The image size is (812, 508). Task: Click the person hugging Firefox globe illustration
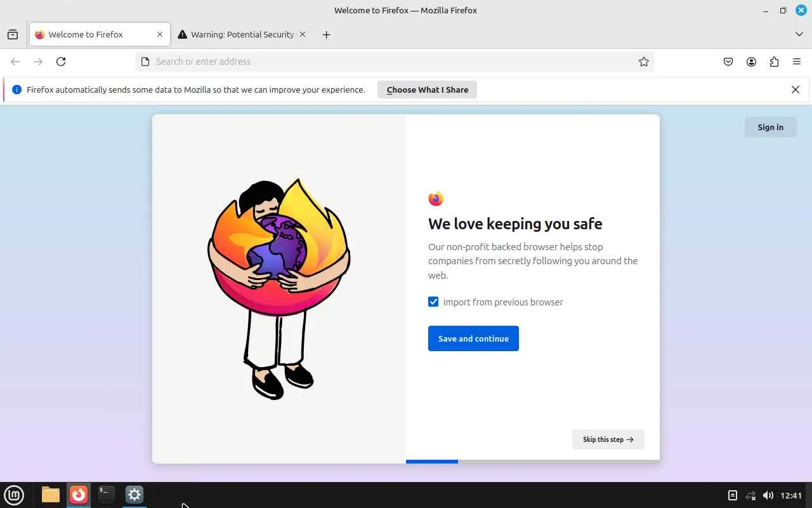[279, 289]
